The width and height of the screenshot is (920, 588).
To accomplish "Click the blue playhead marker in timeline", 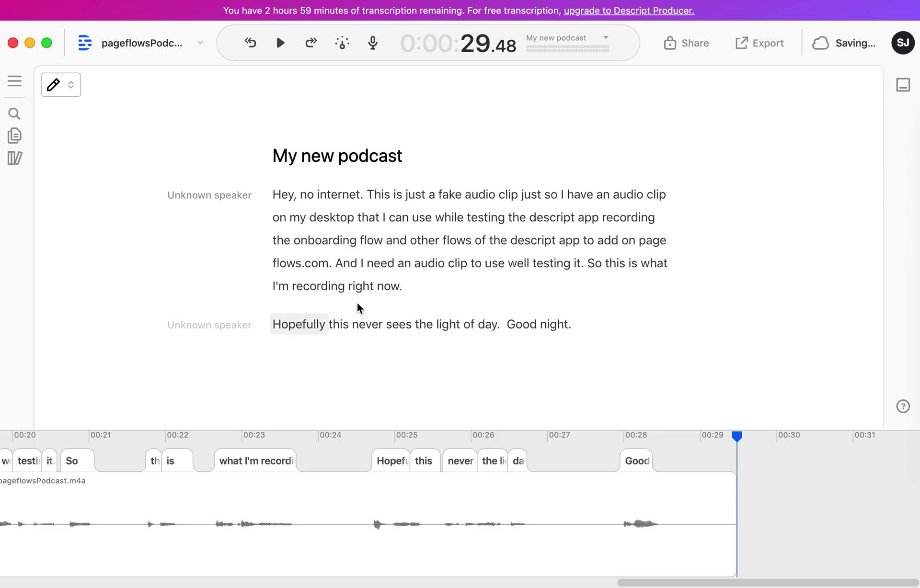I will 737,436.
